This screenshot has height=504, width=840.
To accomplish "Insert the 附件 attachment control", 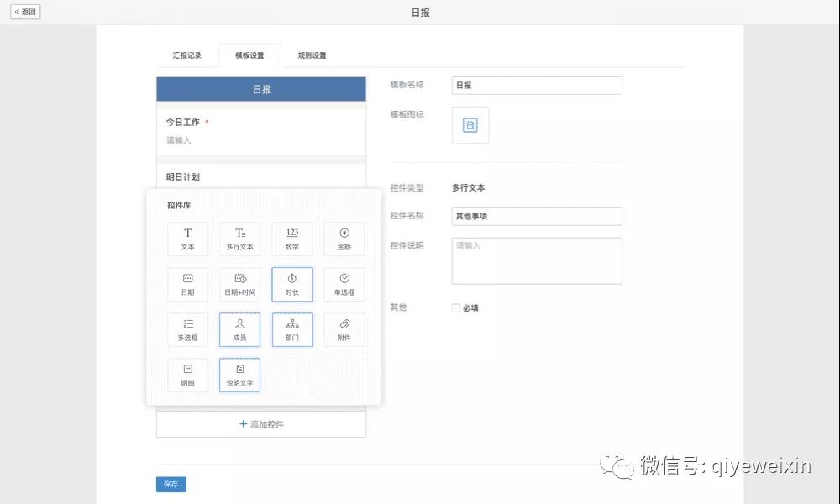I will click(344, 329).
